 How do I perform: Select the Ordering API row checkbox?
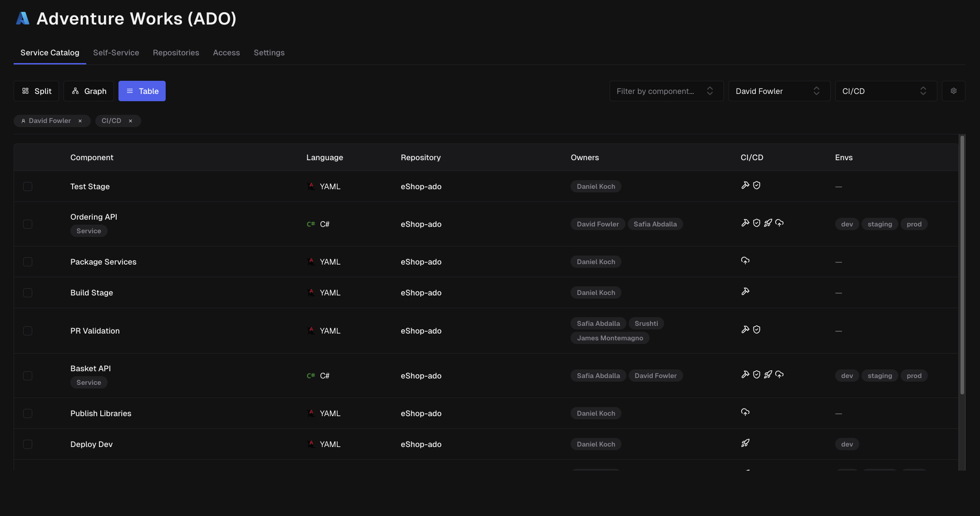click(28, 224)
